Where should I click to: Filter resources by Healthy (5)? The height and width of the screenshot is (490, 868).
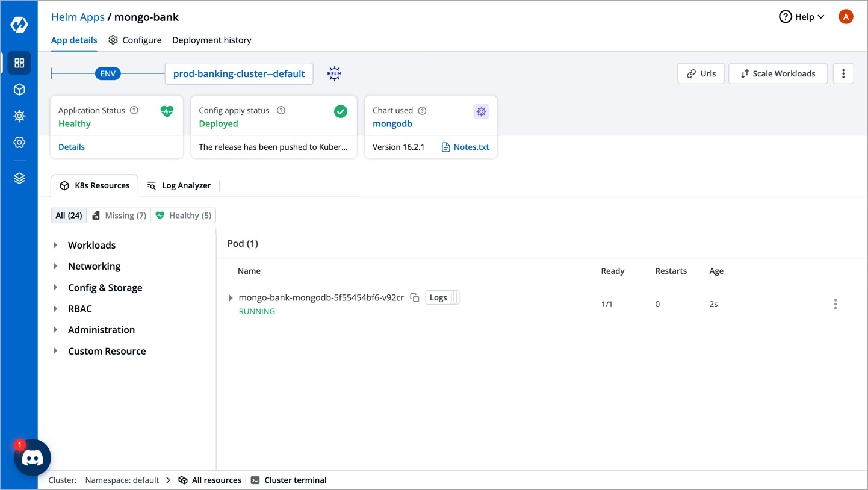(184, 216)
